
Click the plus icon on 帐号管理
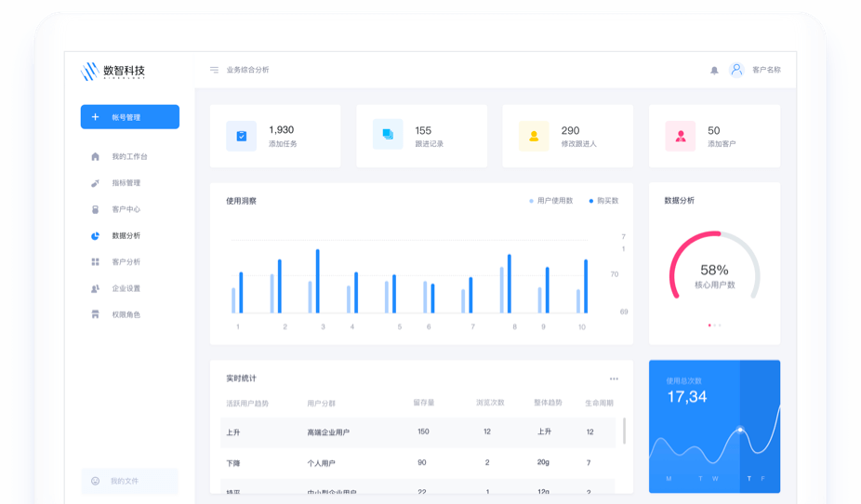click(95, 117)
